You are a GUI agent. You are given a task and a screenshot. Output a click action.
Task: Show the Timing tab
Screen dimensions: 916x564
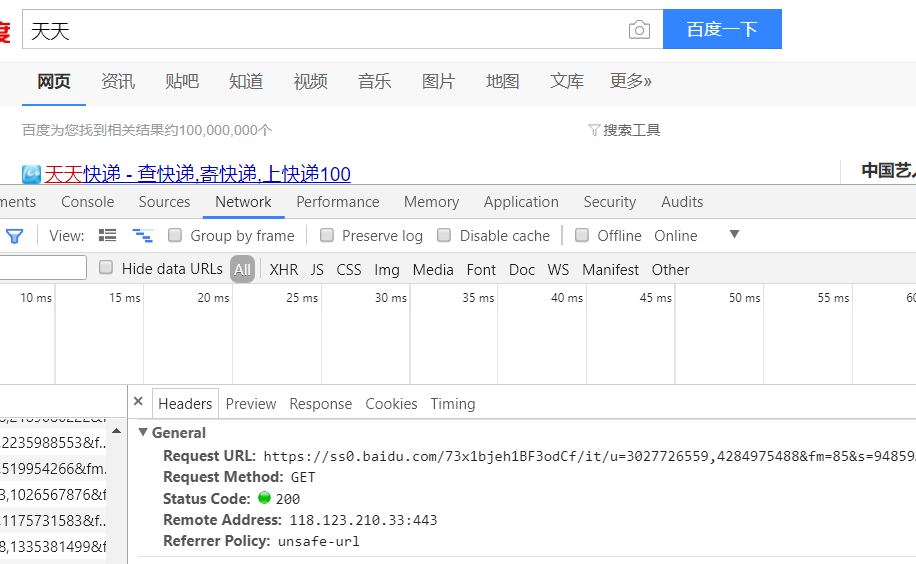tap(453, 404)
